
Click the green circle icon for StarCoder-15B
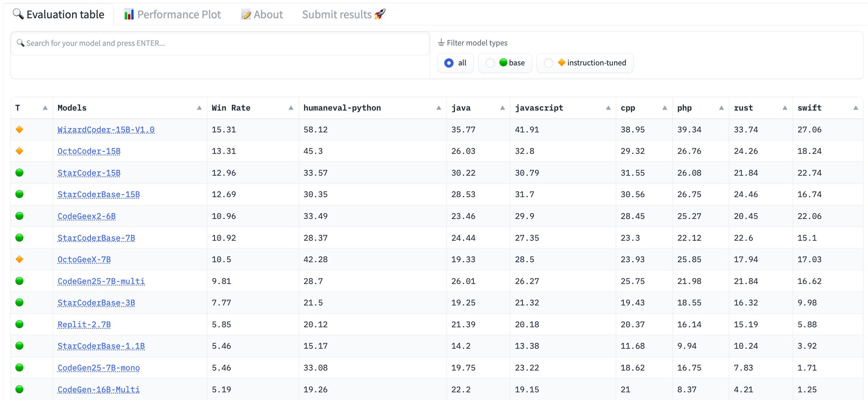coord(19,173)
